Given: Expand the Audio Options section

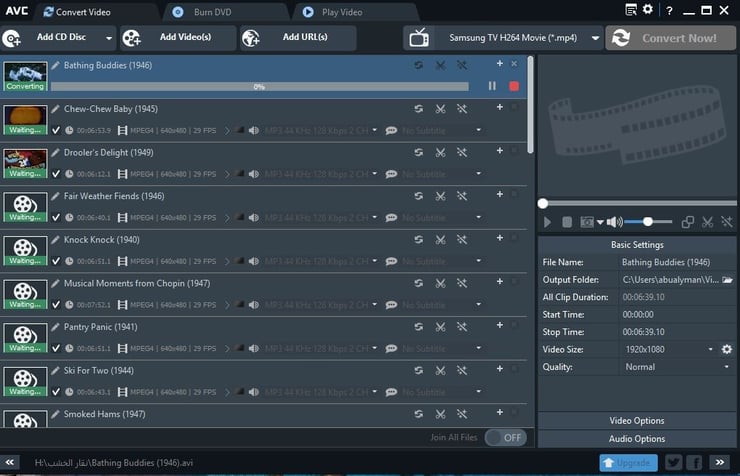Looking at the screenshot, I should [637, 439].
